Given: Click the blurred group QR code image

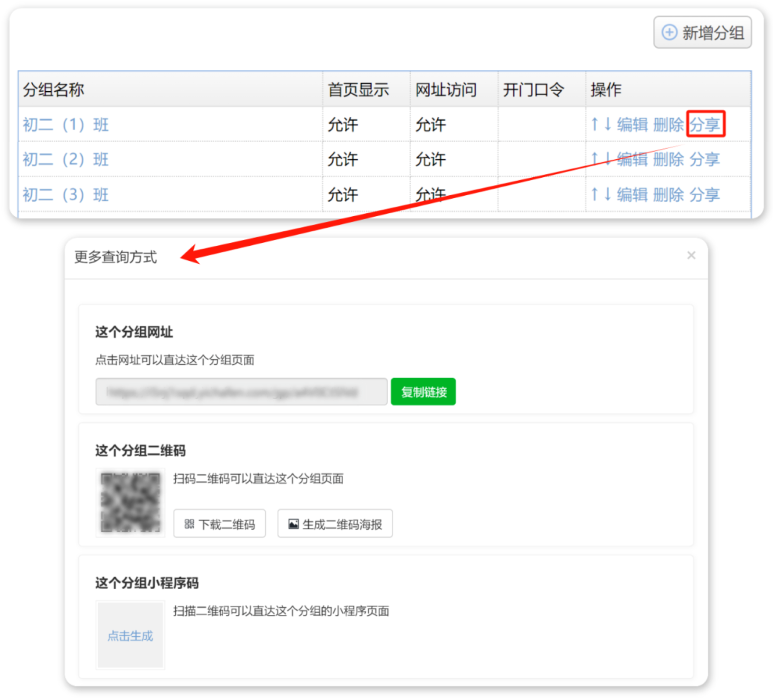Looking at the screenshot, I should click(130, 502).
